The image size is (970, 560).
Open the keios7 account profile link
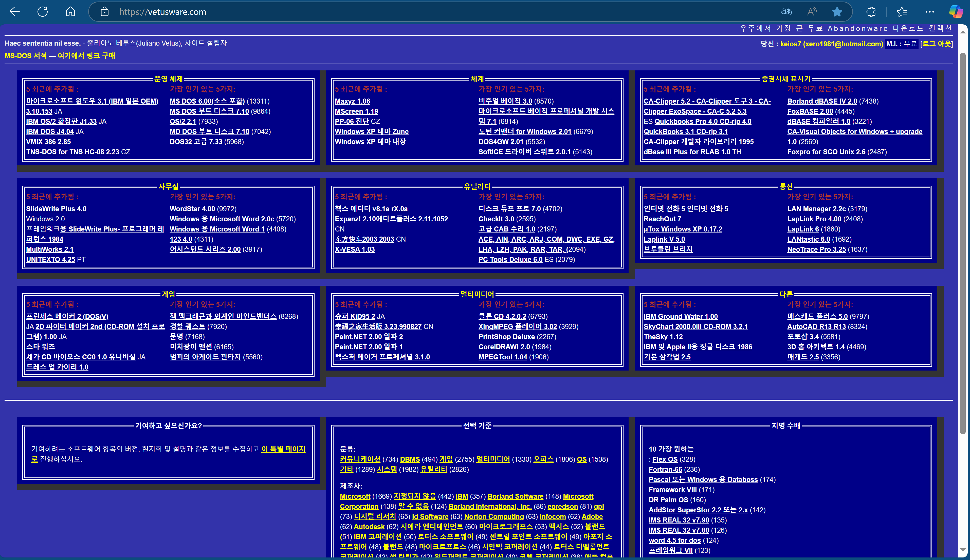click(x=831, y=44)
